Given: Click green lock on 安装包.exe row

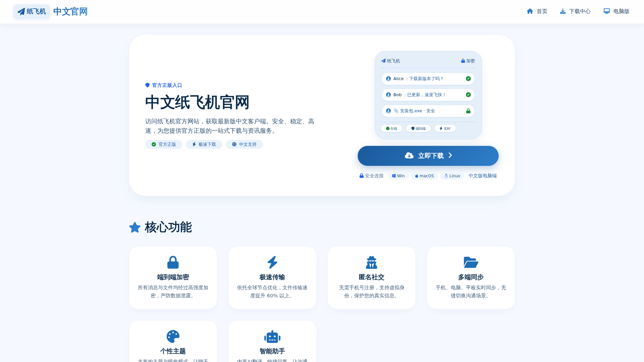Looking at the screenshot, I should coord(468,111).
